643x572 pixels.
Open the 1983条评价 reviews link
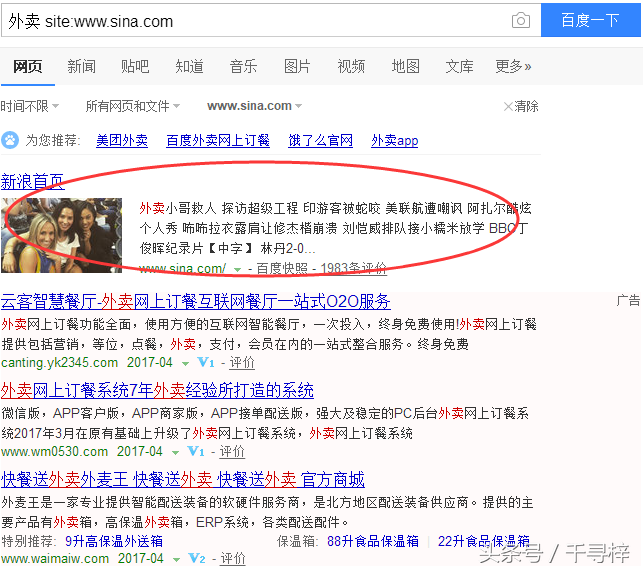[353, 269]
